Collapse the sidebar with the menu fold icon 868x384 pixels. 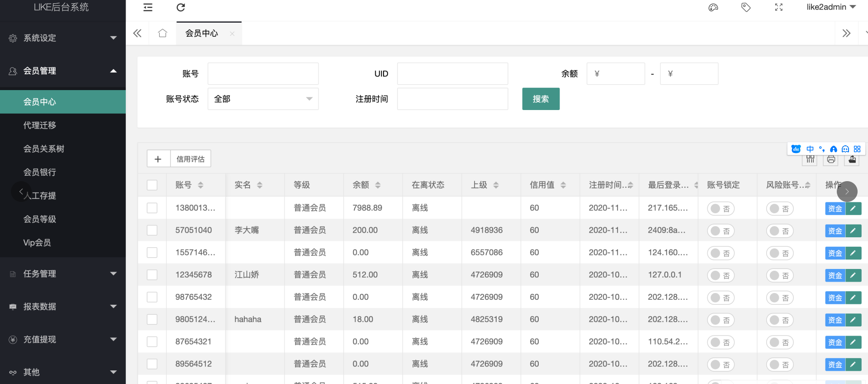click(x=148, y=7)
